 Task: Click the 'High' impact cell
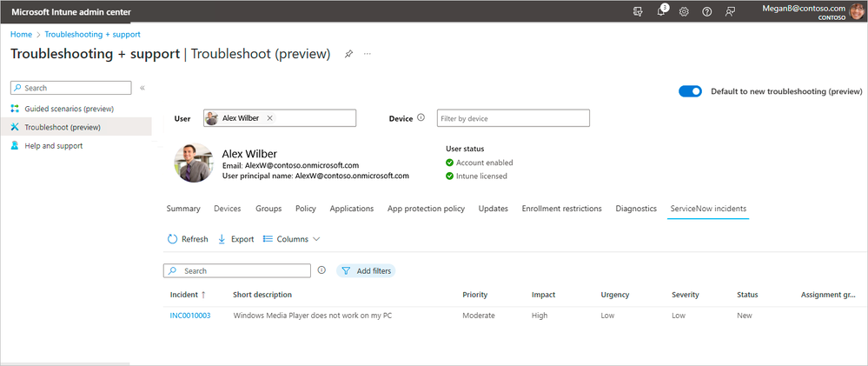[x=540, y=316]
